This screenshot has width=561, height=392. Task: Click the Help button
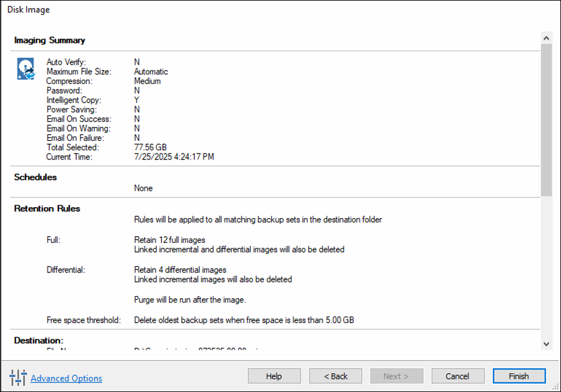click(x=274, y=376)
